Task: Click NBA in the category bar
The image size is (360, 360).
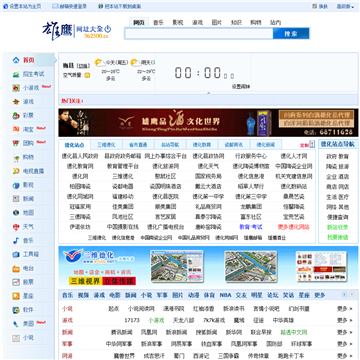Action: 225,295
